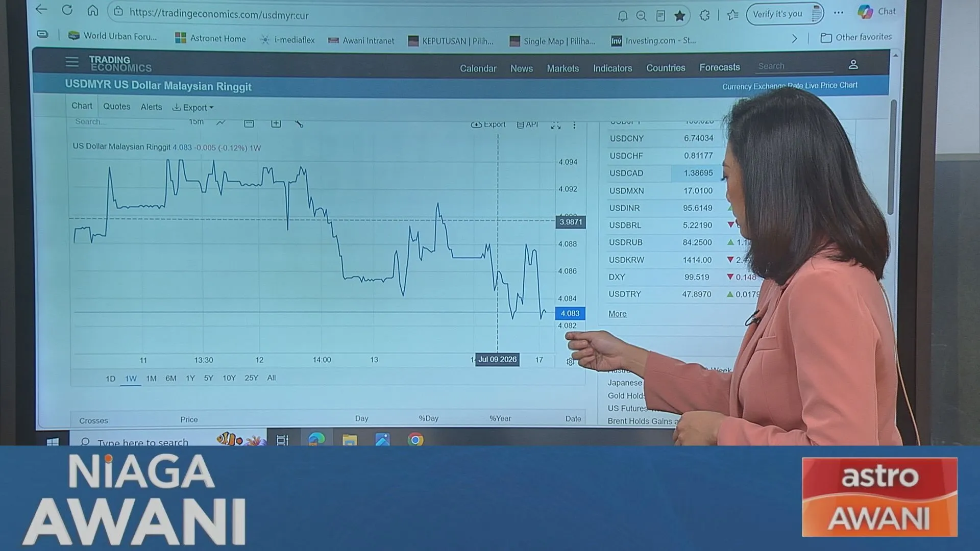The image size is (980, 551).
Task: Click the notification bell in address bar
Action: (x=622, y=16)
